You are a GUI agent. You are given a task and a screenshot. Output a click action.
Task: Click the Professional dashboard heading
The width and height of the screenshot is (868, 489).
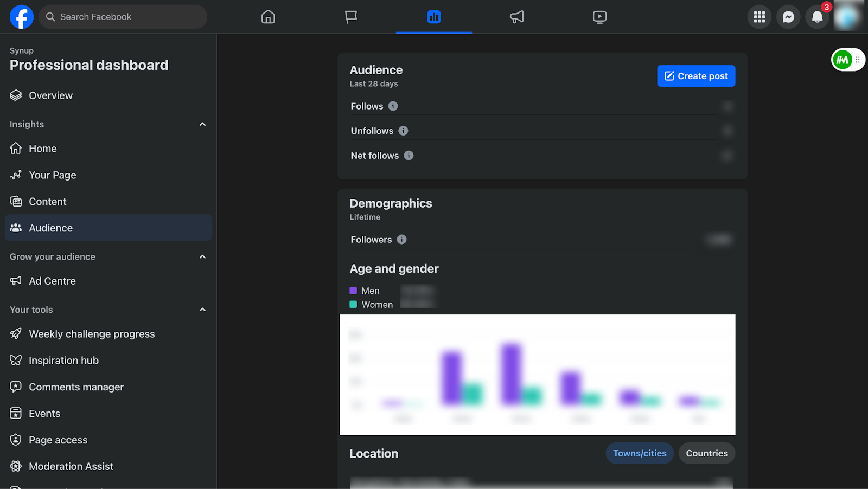(x=89, y=65)
